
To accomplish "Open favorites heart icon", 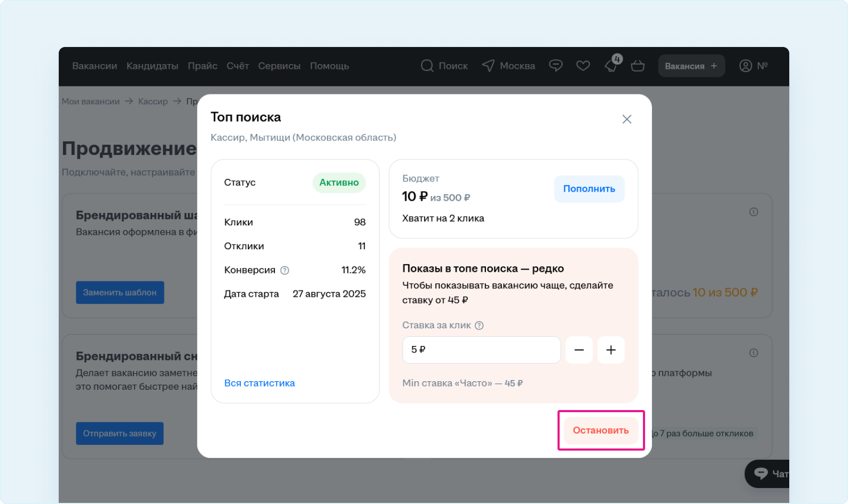I will [x=583, y=66].
